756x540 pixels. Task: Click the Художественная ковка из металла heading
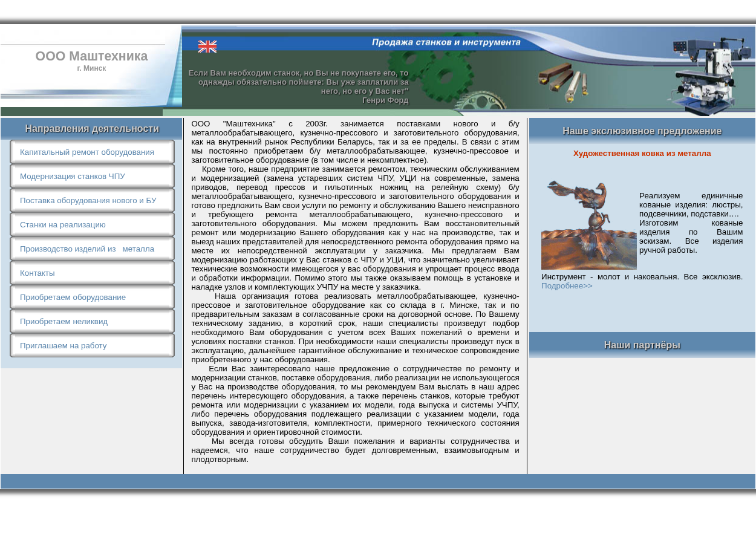click(642, 153)
